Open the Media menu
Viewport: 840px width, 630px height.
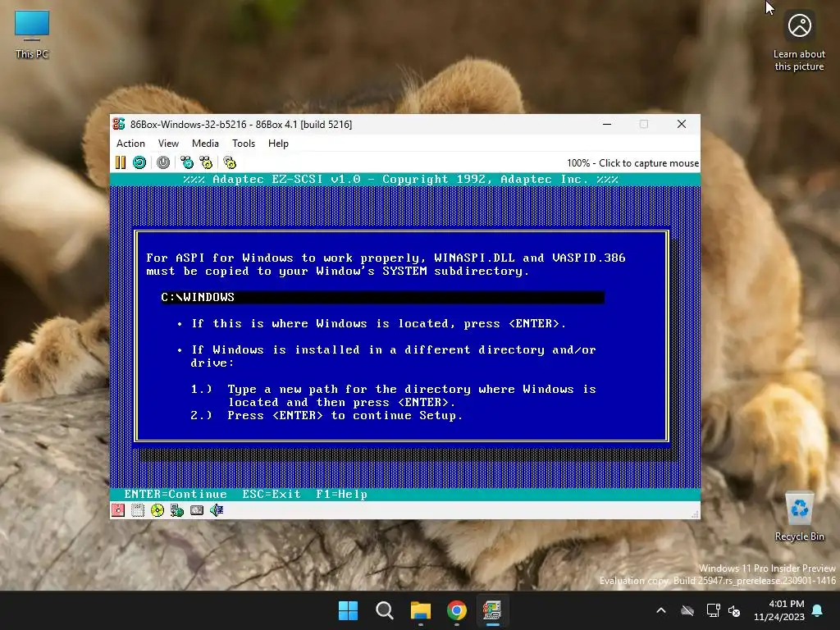(205, 144)
